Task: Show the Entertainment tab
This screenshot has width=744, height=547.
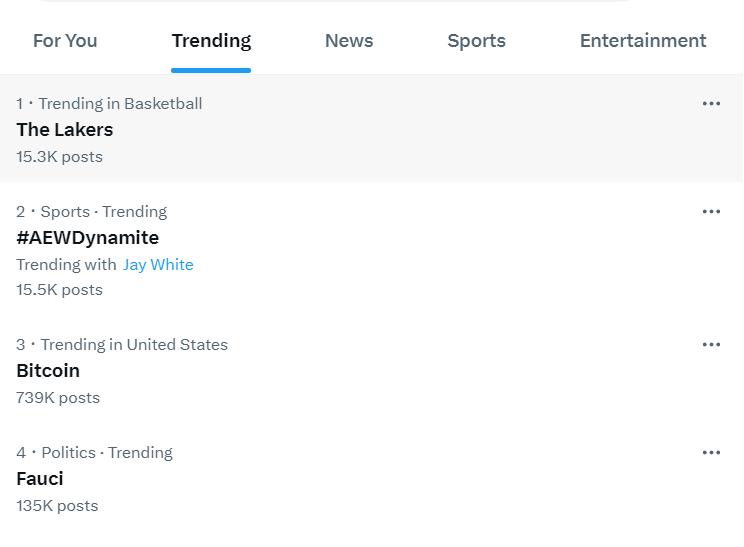Action: 643,41
